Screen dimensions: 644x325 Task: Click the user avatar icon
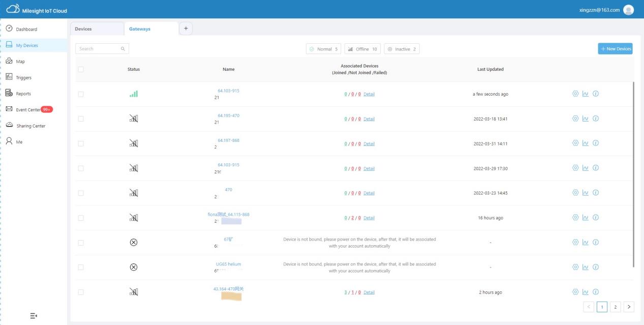629,10
